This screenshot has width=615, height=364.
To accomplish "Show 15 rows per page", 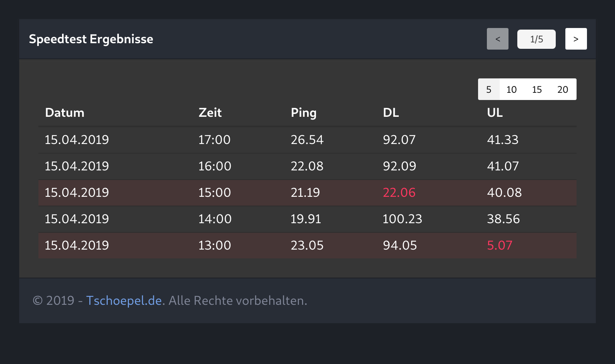I will 537,89.
